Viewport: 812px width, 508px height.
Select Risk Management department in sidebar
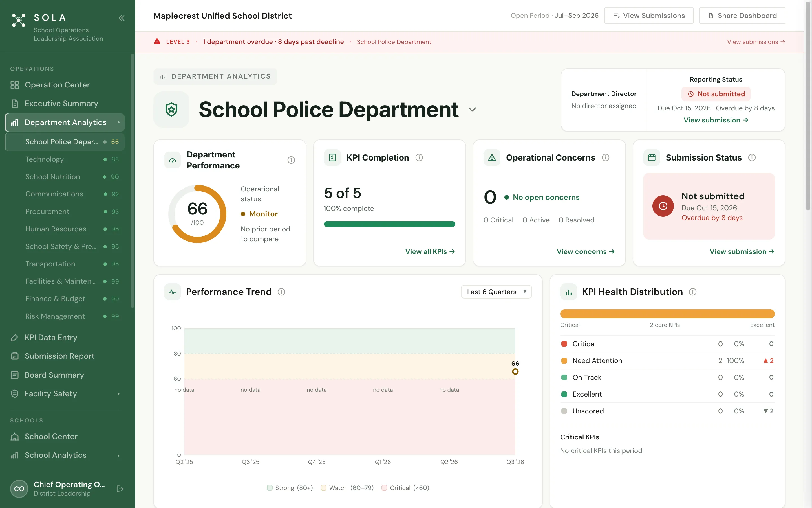(x=65, y=316)
